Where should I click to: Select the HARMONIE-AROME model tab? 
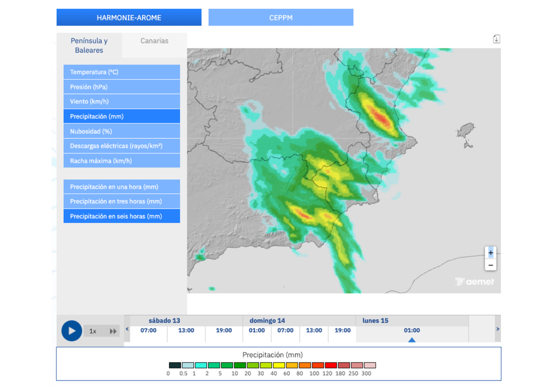pos(129,17)
